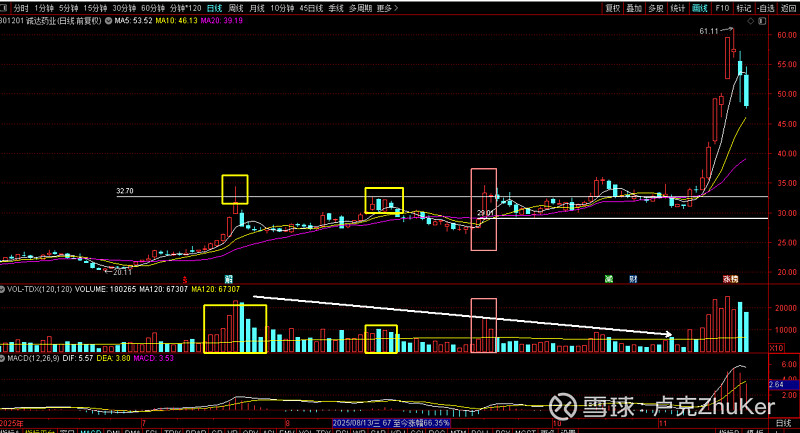Switch to 30分钟 period
800x433 pixels.
click(x=124, y=8)
